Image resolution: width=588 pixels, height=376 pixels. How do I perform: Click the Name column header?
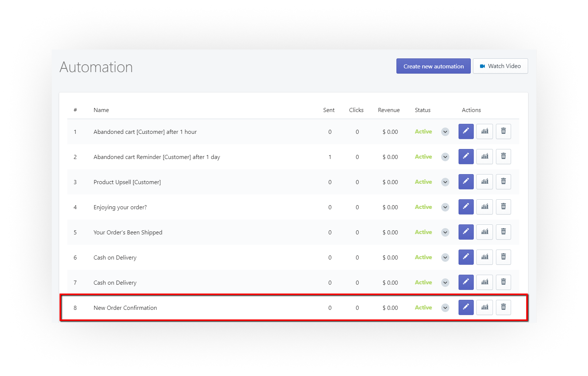coord(101,110)
